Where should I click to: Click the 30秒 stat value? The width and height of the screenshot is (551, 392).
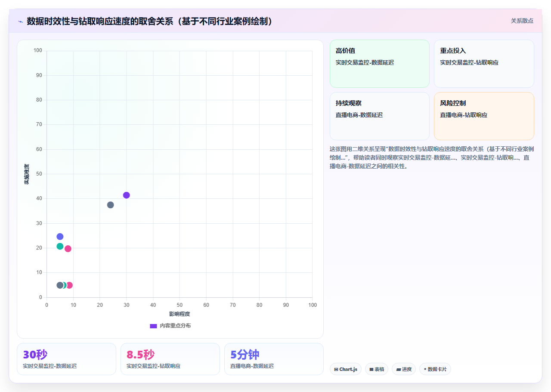(x=35, y=355)
